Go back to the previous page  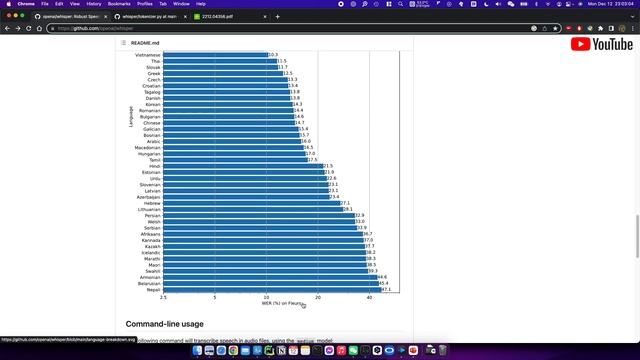pyautogui.click(x=7, y=29)
